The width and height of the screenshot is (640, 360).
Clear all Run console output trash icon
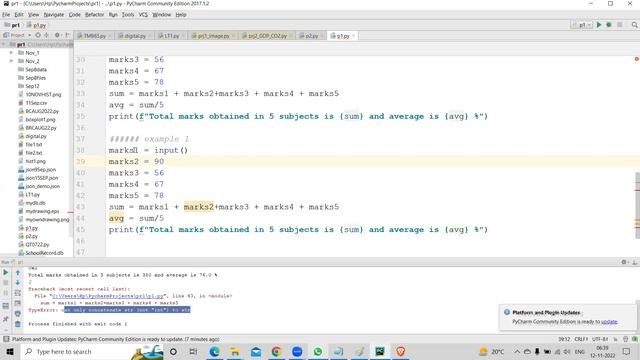(x=18, y=324)
